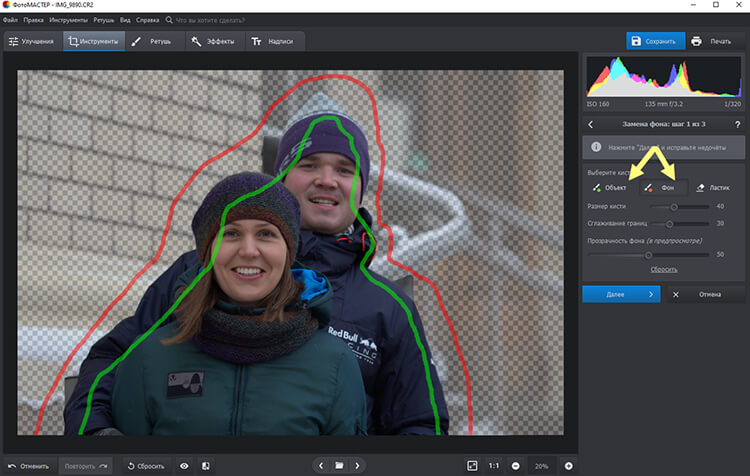Open the Ретушь tab

point(151,42)
